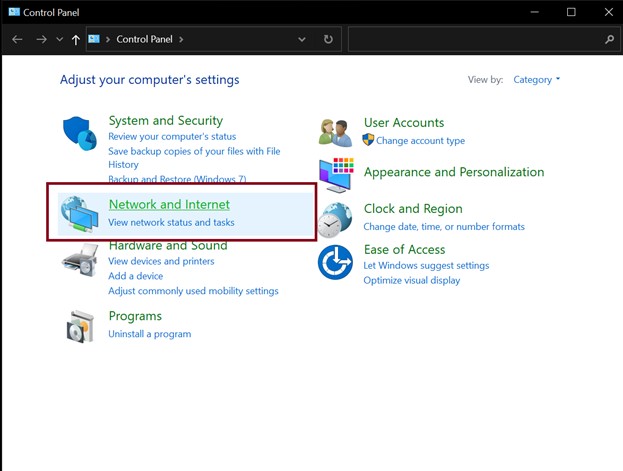The height and width of the screenshot is (471, 623).
Task: Open the Clock and Region globe icon
Action: pyautogui.click(x=335, y=220)
